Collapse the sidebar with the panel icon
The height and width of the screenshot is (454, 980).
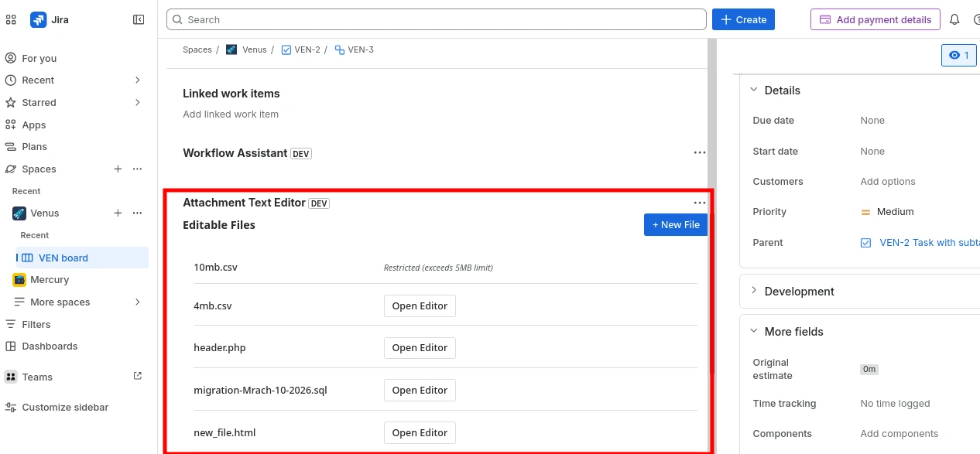point(139,19)
